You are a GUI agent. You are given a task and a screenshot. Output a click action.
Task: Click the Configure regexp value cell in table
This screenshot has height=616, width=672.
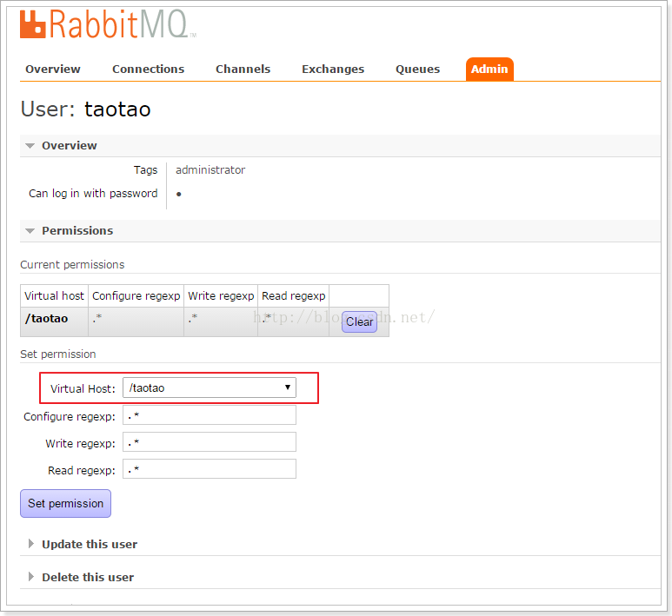[136, 321]
